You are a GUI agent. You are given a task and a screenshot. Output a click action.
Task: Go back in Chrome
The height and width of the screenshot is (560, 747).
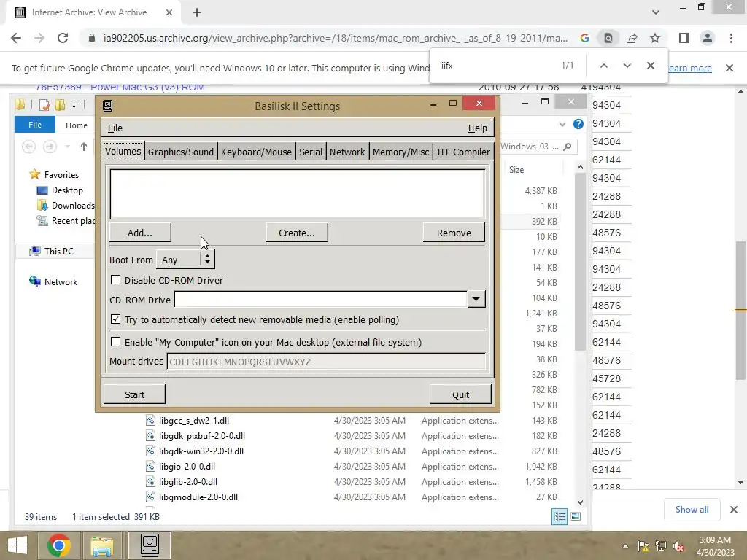tap(16, 38)
